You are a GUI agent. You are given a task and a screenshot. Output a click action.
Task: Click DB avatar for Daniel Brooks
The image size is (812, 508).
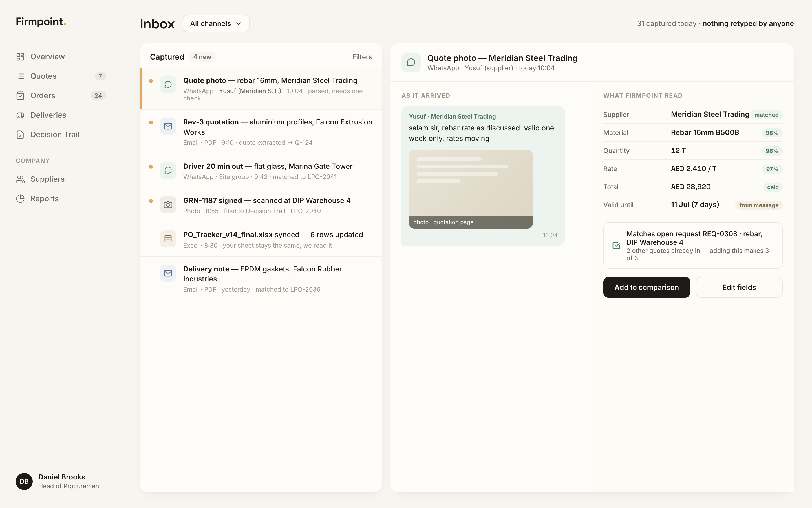pos(24,481)
